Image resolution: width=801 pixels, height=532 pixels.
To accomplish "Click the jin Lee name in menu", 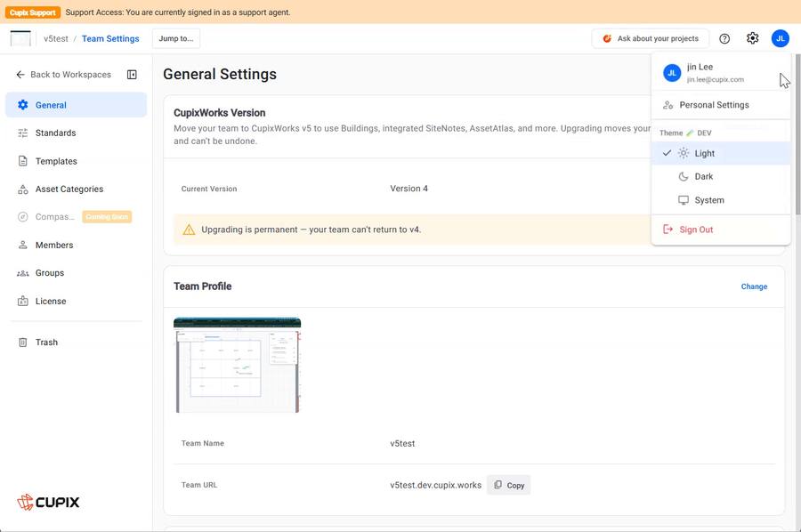I will (700, 67).
